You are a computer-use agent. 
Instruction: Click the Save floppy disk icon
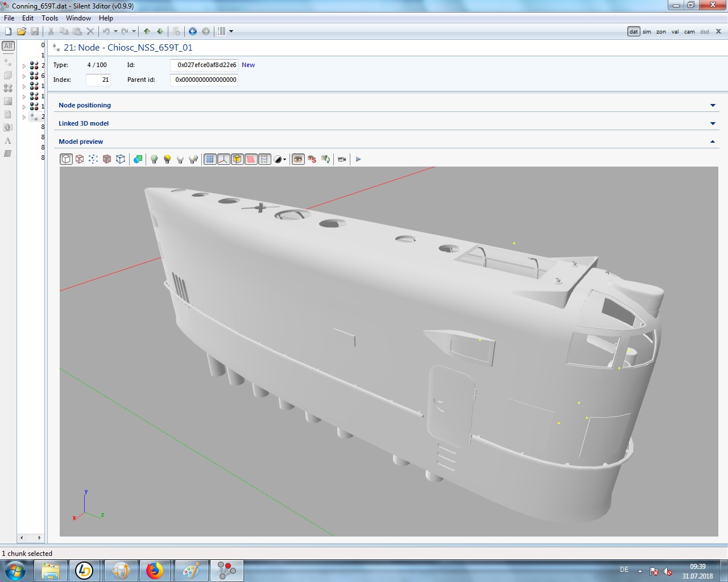click(35, 31)
